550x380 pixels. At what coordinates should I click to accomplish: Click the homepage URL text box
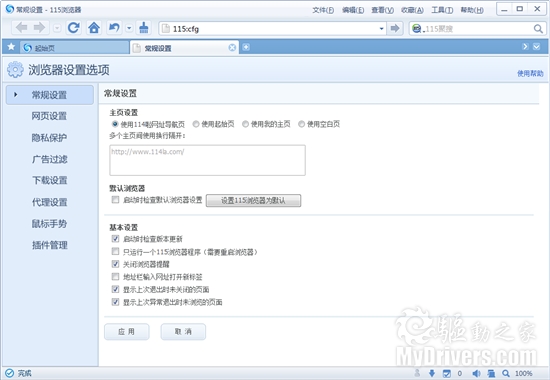tap(207, 160)
